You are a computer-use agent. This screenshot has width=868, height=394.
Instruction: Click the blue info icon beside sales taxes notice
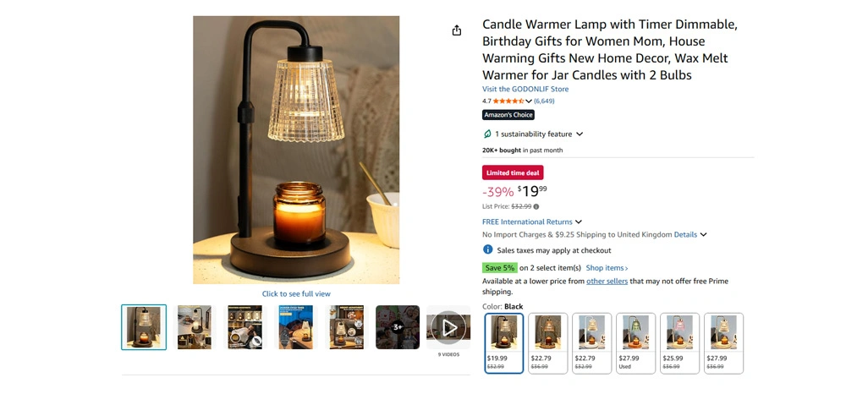pos(487,249)
